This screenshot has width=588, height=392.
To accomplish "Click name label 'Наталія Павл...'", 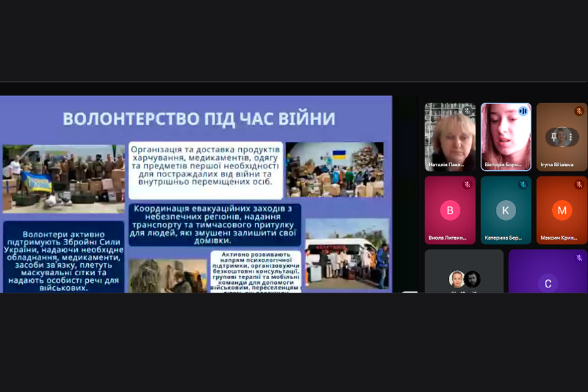I will click(446, 165).
